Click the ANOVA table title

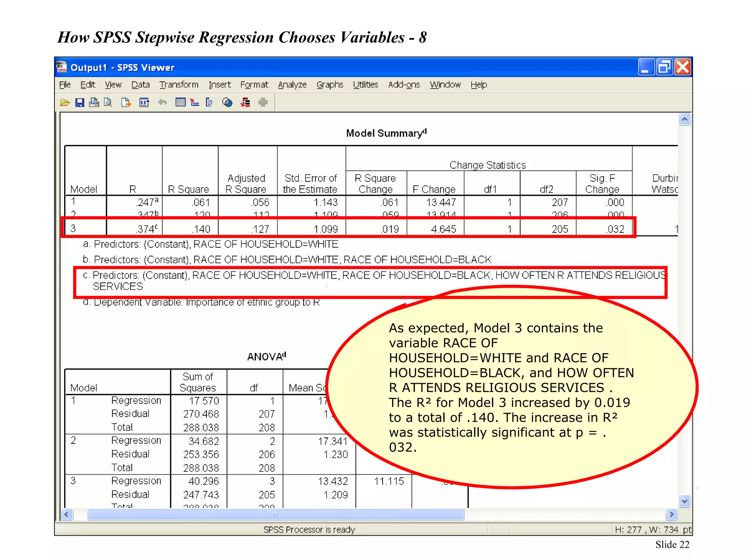point(267,356)
